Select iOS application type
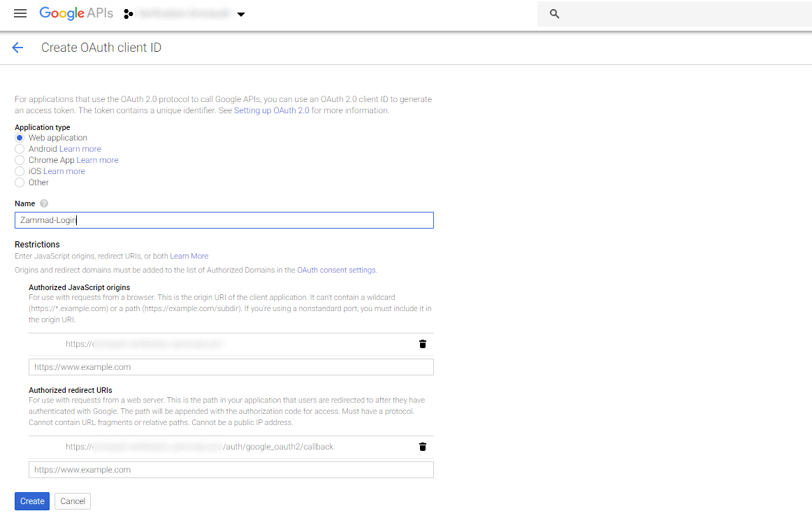812x525 pixels. [x=20, y=171]
